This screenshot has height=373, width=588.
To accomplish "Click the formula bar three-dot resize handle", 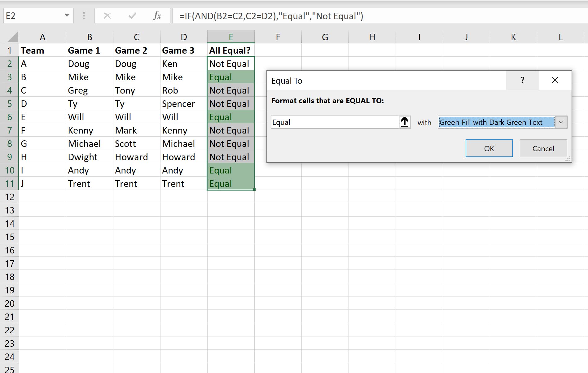I will click(x=84, y=16).
